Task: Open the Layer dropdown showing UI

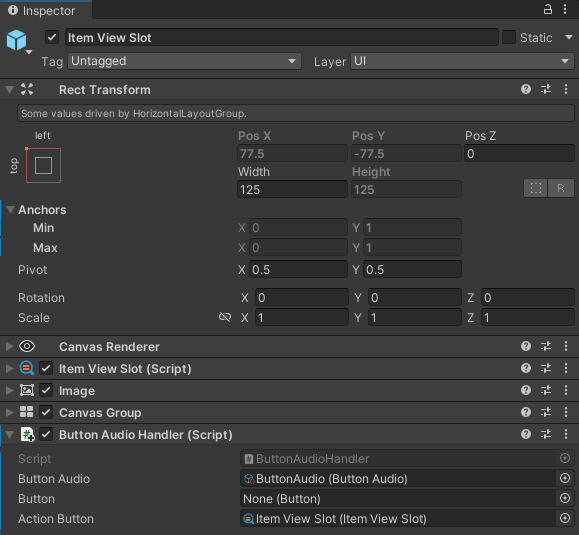Action: pos(462,61)
